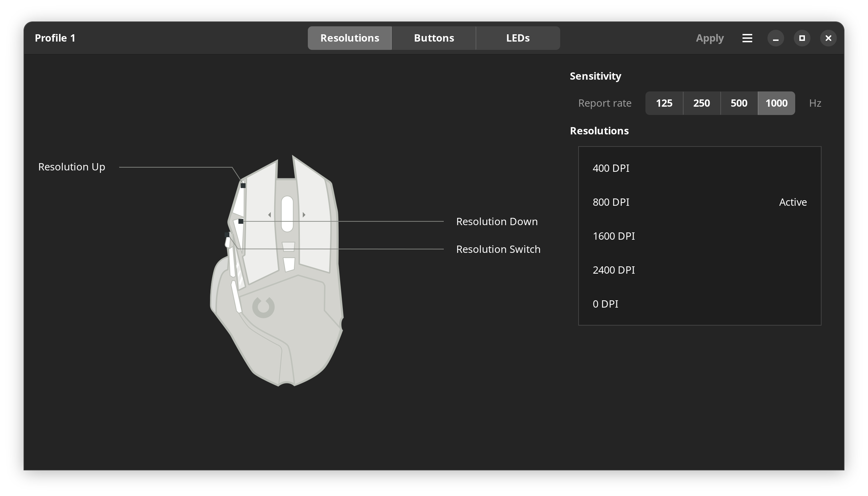This screenshot has width=868, height=496.
Task: Select the 1000 Hz report rate
Action: pyautogui.click(x=776, y=103)
